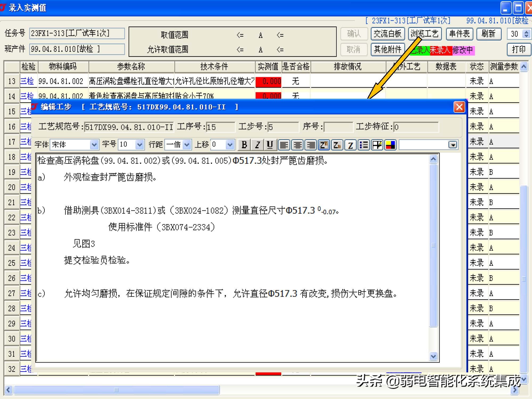The height and width of the screenshot is (399, 532).
Task: Click horizontal scrollbar left arrow
Action: click(x=8, y=390)
